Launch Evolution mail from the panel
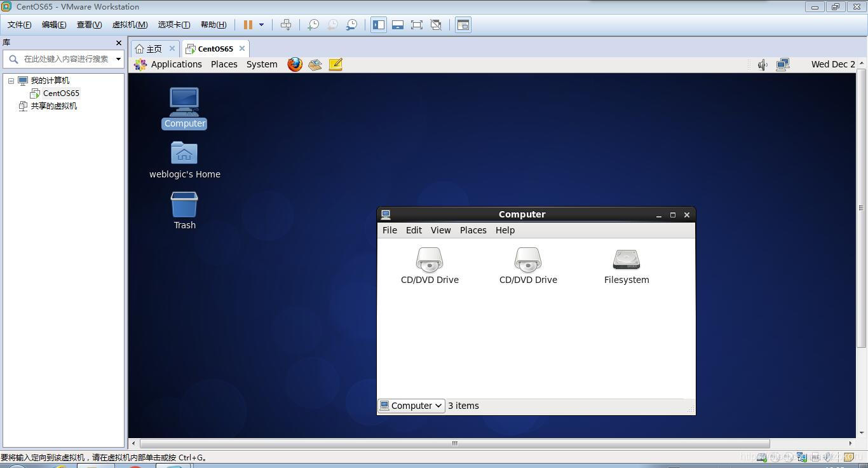Image resolution: width=868 pixels, height=468 pixels. (x=315, y=64)
